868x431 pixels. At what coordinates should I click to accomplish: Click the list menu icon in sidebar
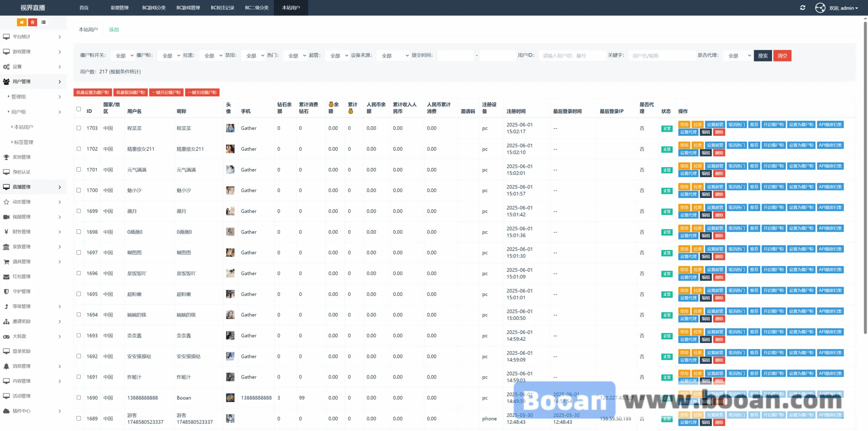[x=43, y=22]
